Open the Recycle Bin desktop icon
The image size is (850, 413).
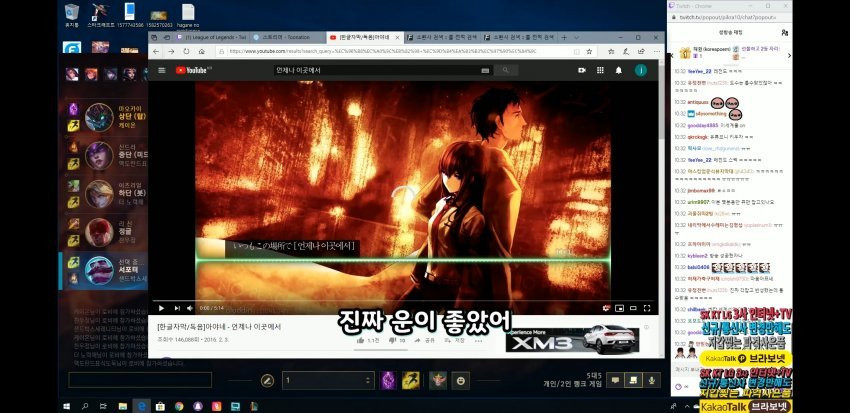(72, 16)
